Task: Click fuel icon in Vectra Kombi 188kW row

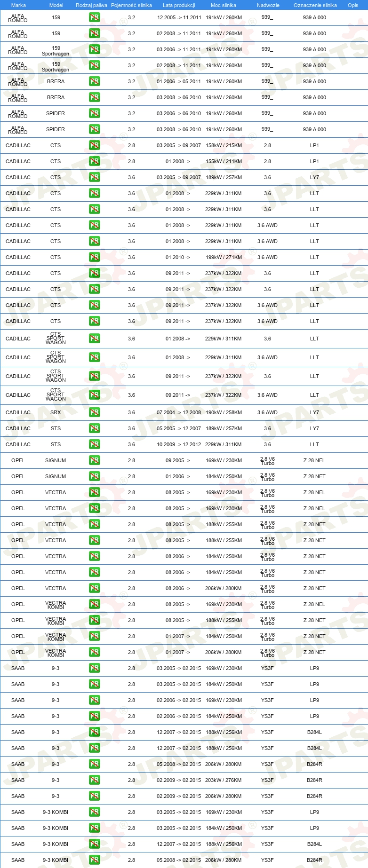Action: tap(94, 620)
